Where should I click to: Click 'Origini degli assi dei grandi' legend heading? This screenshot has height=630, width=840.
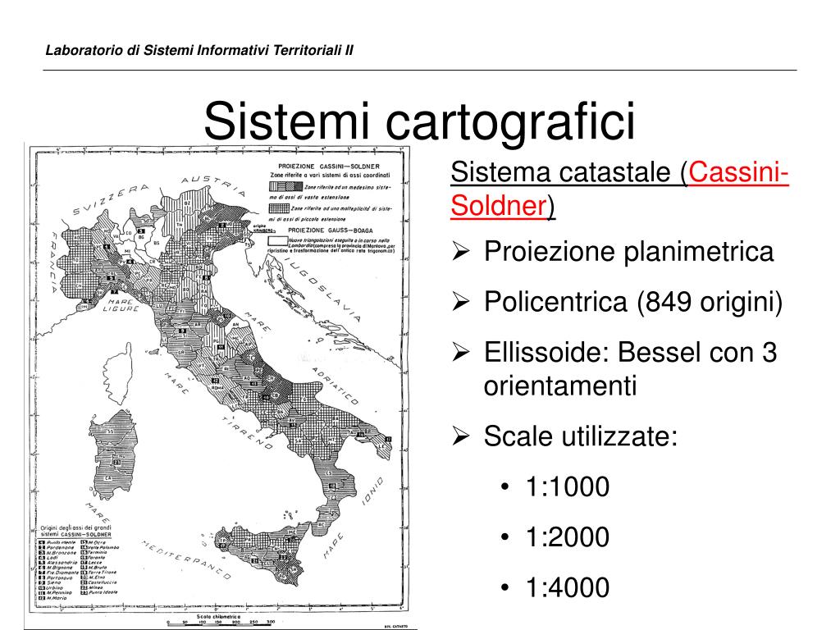(76, 527)
